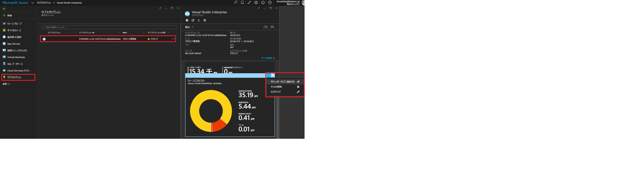
Task: Open the users access icon
Action: [x=273, y=27]
